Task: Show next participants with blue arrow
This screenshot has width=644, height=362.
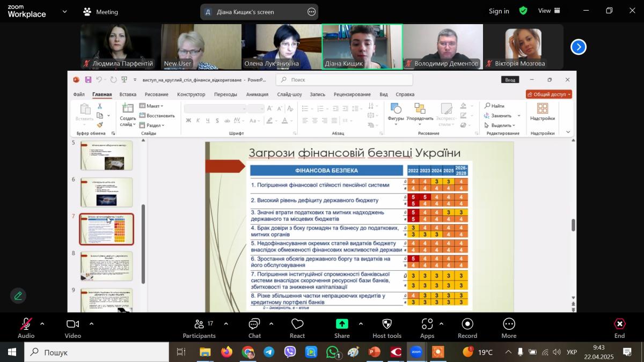Action: 578,47
